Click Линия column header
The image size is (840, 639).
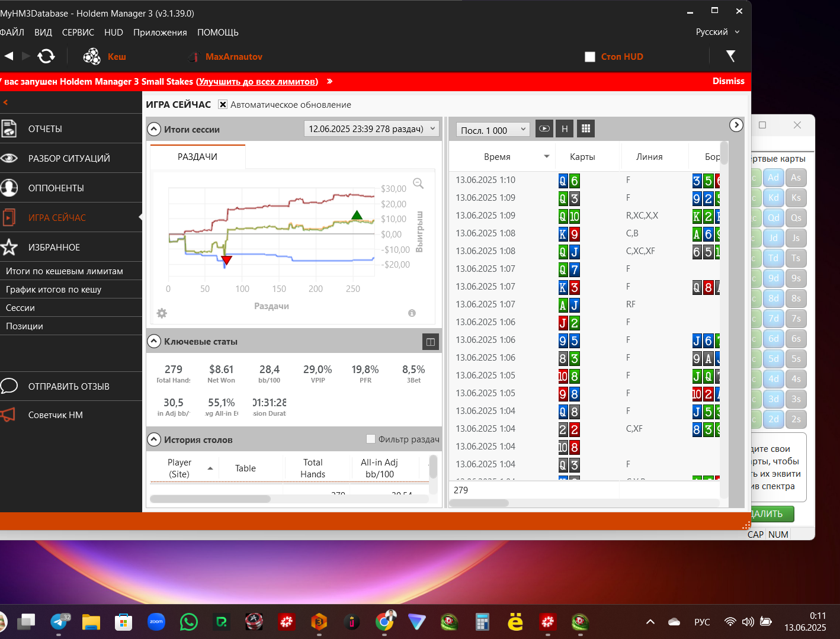tap(649, 156)
